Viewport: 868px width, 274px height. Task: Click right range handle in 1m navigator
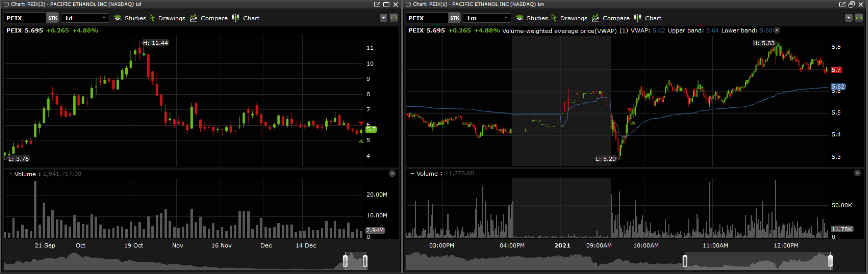pos(830,261)
